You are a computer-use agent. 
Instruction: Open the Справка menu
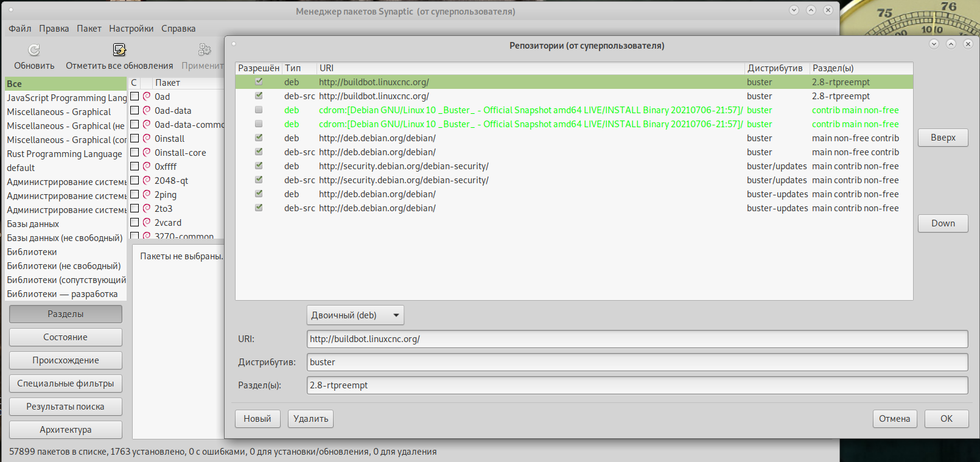point(178,29)
